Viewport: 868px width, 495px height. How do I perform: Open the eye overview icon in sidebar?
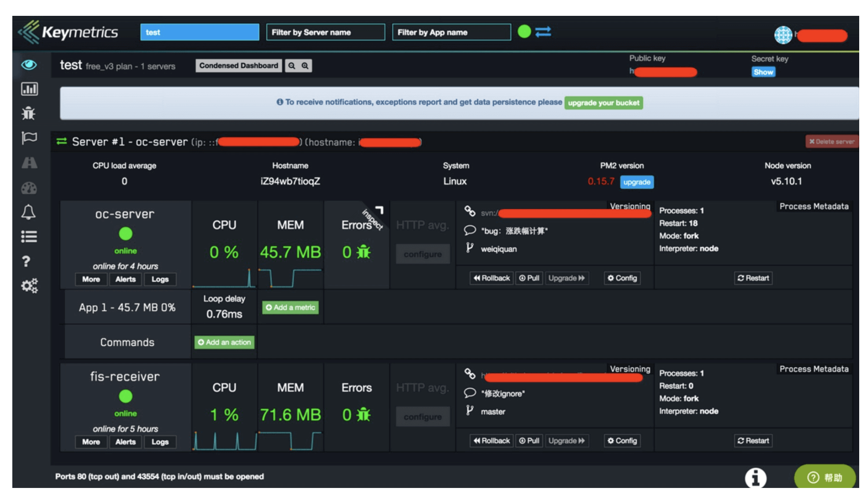(29, 65)
